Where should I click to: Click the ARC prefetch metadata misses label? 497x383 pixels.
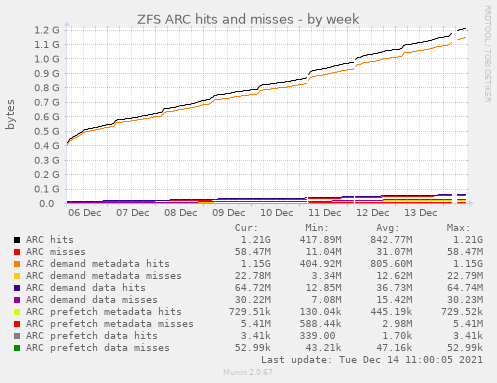pos(110,324)
